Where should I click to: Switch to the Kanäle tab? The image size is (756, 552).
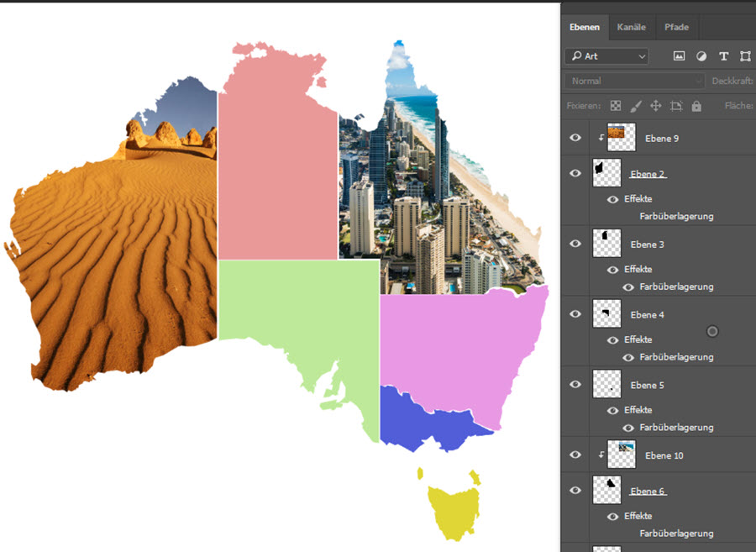coord(631,28)
